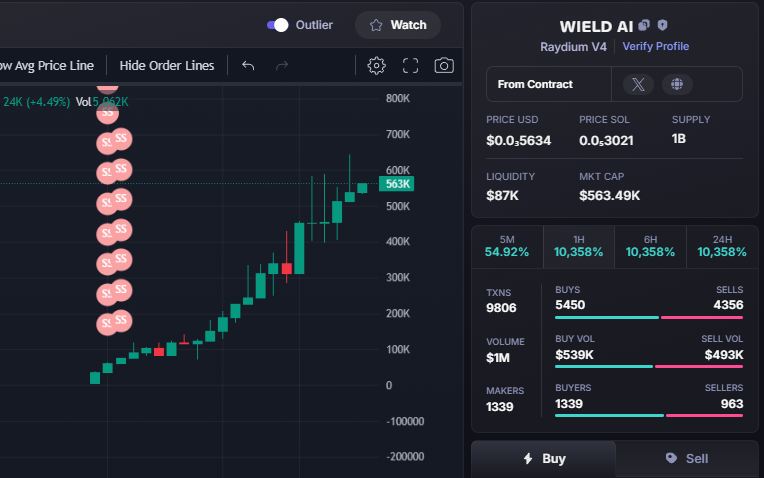
Task: Open the Verify Profile link
Action: pos(655,46)
